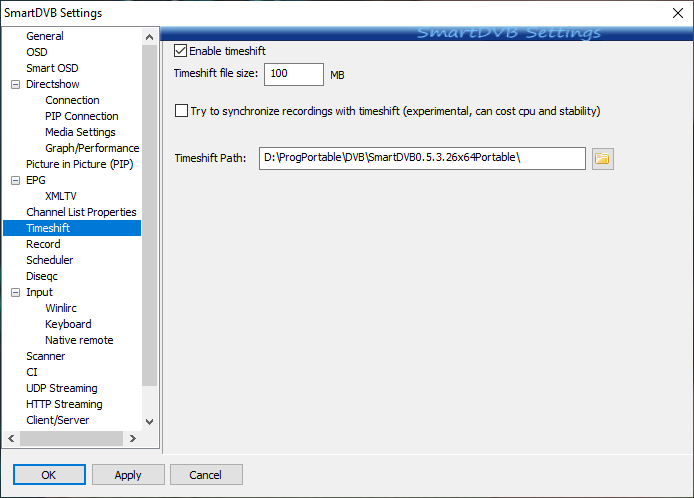Open the Scanner settings page

(x=46, y=356)
